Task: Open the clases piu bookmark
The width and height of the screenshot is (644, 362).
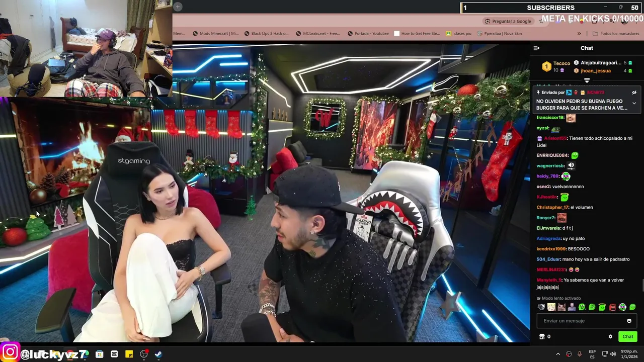Action: (x=458, y=34)
